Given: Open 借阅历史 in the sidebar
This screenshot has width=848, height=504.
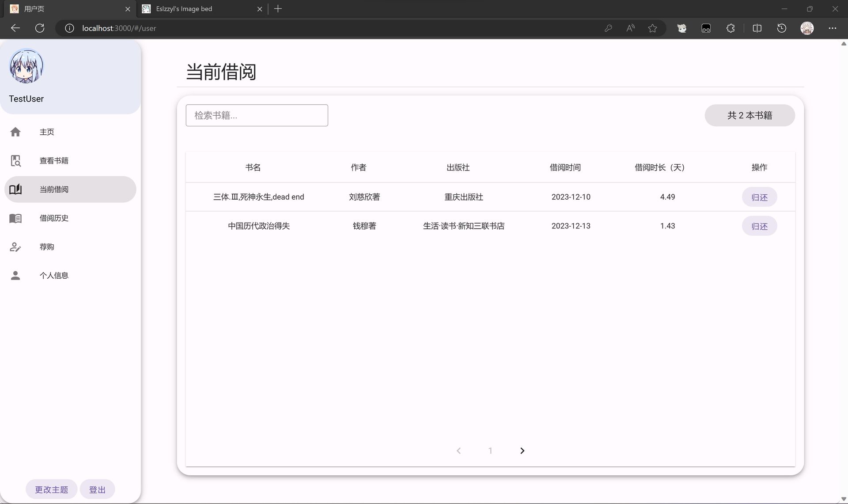Looking at the screenshot, I should tap(70, 218).
